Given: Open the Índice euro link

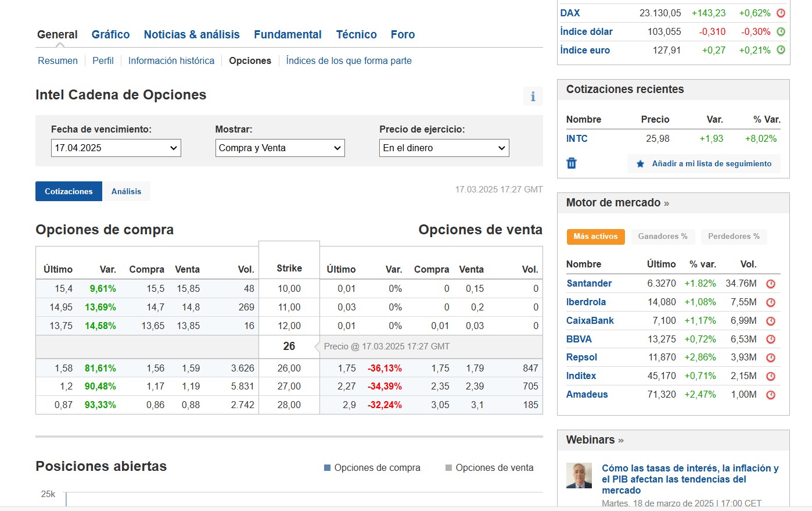Looking at the screenshot, I should pyautogui.click(x=585, y=50).
